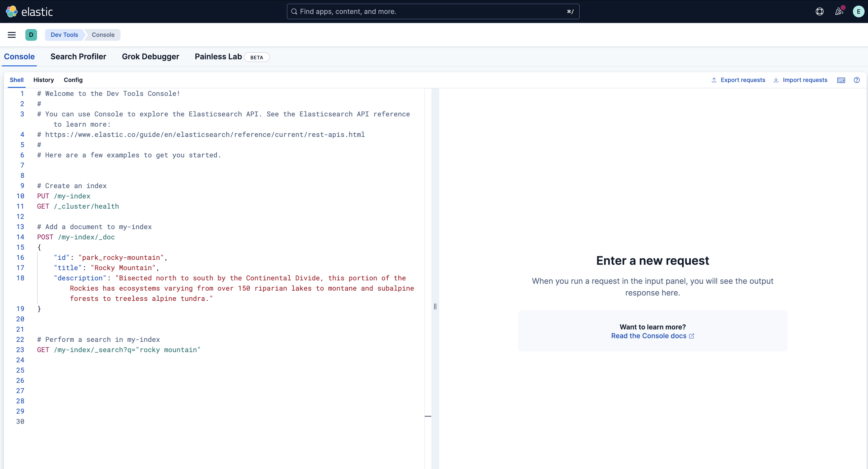868x469 pixels.
Task: Open the Config sub-tab
Action: click(73, 80)
